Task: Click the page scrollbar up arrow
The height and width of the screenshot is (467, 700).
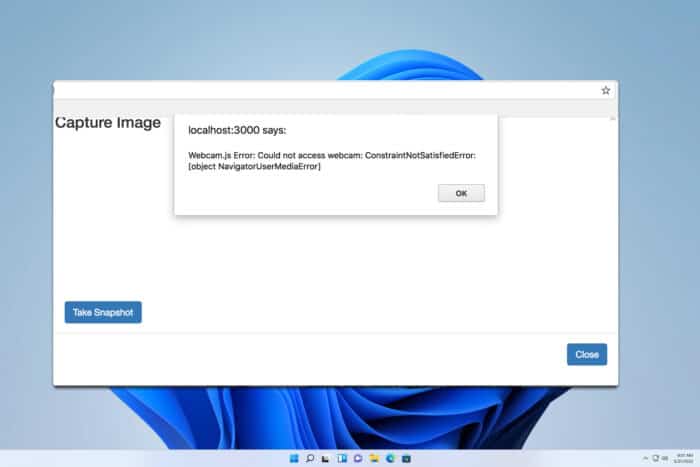Action: click(x=612, y=118)
